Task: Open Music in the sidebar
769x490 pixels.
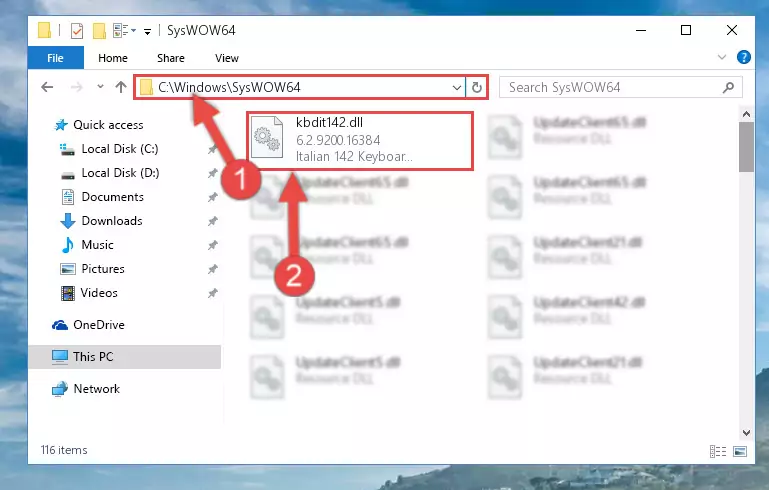Action: pos(87,245)
